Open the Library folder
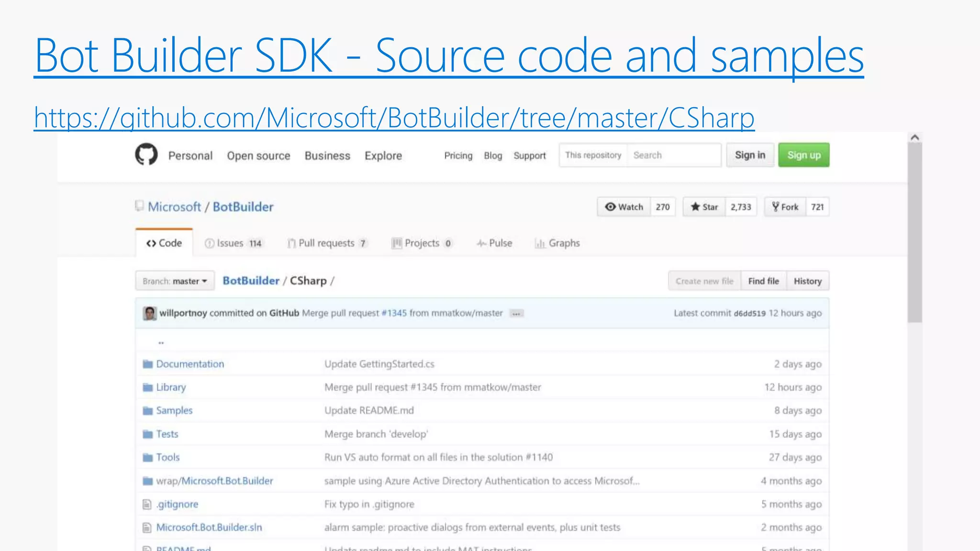 [x=171, y=387]
